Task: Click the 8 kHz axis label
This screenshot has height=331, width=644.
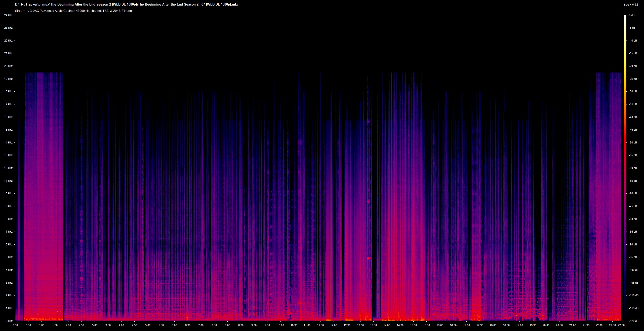Action: [x=9, y=219]
